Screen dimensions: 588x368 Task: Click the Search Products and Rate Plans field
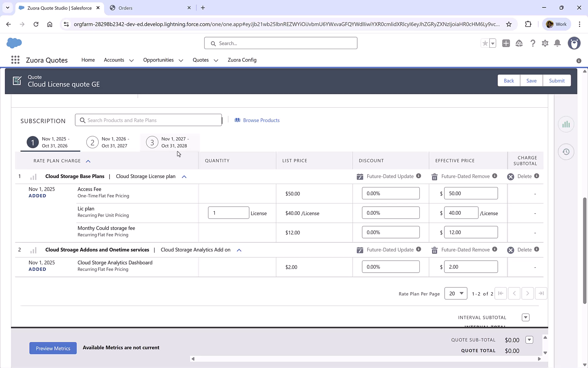pos(148,120)
